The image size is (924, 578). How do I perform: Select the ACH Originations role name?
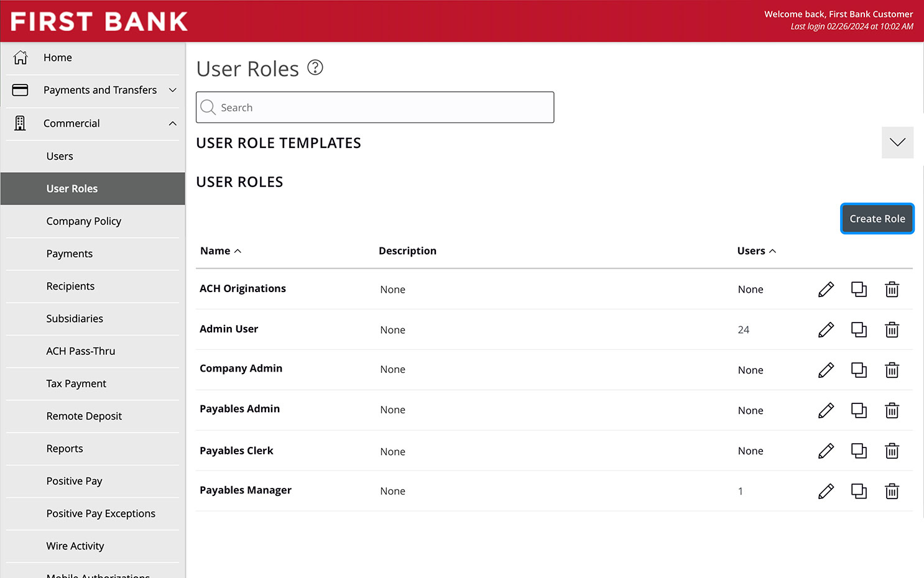(x=243, y=288)
